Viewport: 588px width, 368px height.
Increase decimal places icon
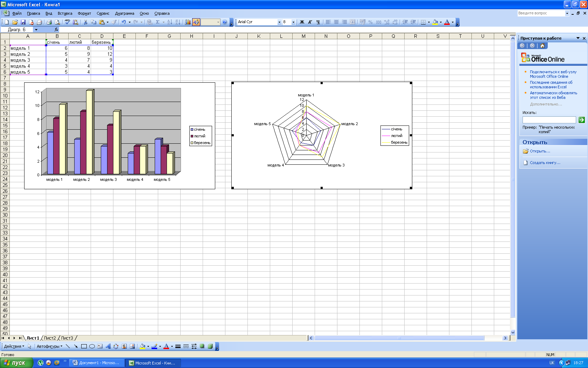pyautogui.click(x=387, y=22)
